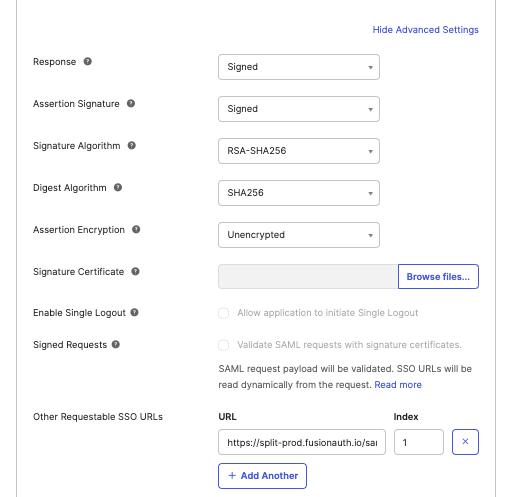Click the Enable Single Logout help icon
The width and height of the screenshot is (512, 497).
[x=134, y=312]
